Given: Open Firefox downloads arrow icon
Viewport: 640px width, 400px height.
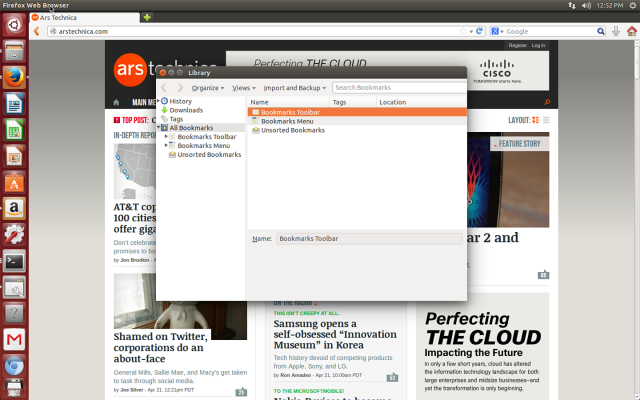Looking at the screenshot, I should (616, 31).
